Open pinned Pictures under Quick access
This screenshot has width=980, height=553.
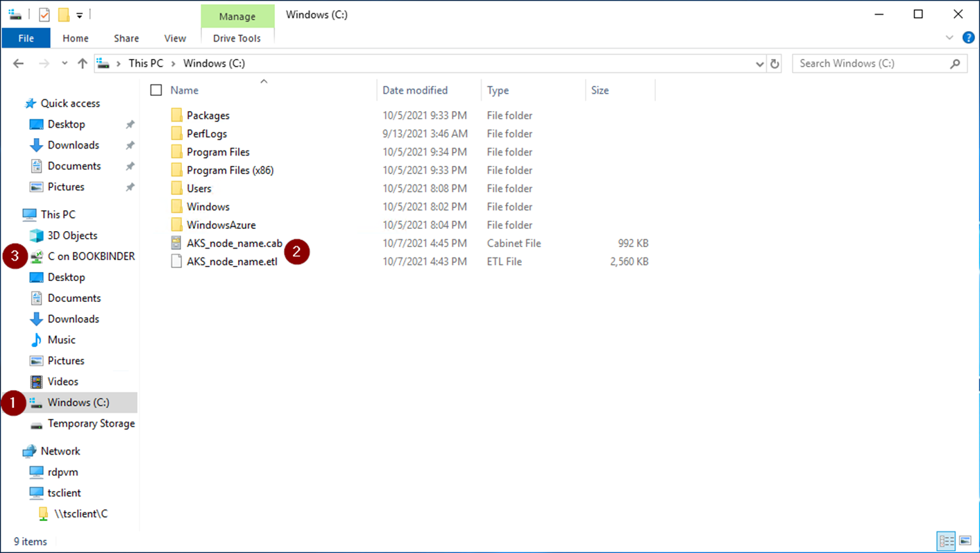tap(66, 187)
